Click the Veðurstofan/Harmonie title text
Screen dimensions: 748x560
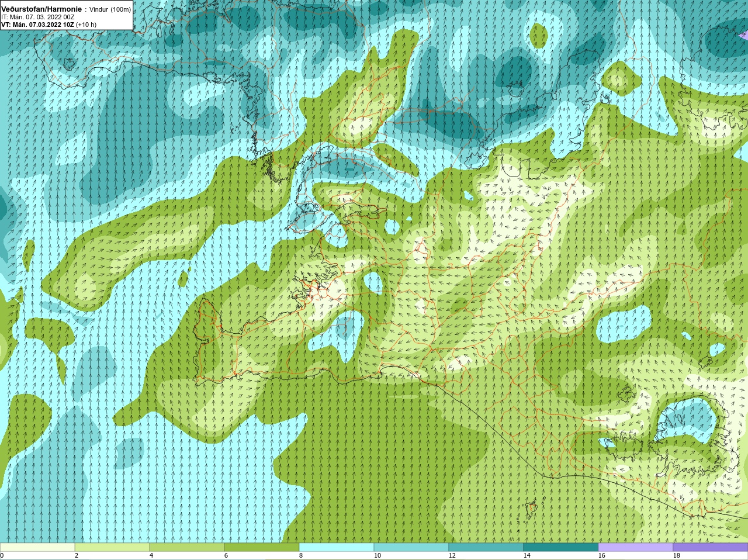(41, 9)
